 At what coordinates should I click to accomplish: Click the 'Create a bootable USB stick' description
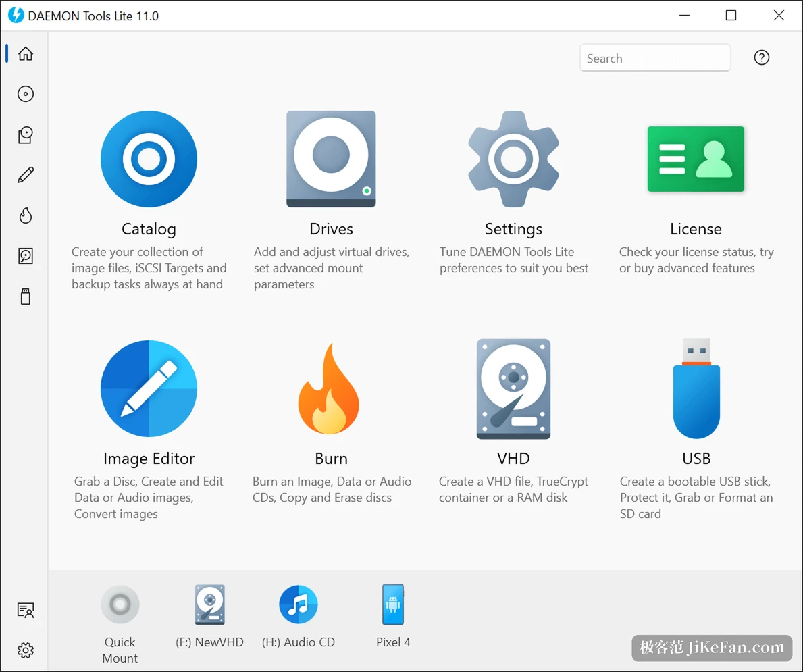696,497
